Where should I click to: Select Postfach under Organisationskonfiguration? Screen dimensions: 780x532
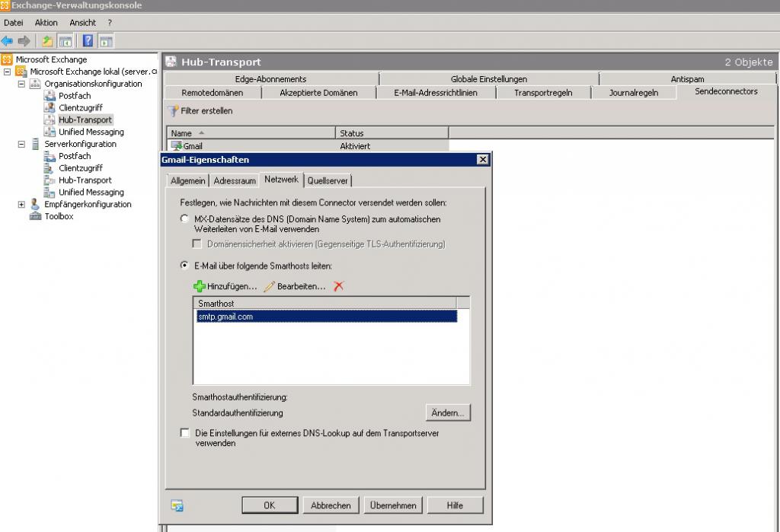pyautogui.click(x=75, y=95)
